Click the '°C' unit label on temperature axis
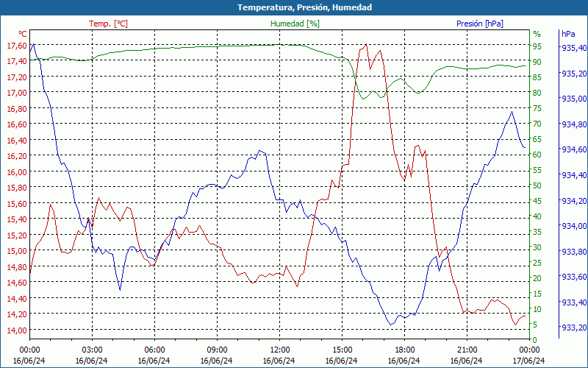Image resolution: width=588 pixels, height=368 pixels. point(23,34)
